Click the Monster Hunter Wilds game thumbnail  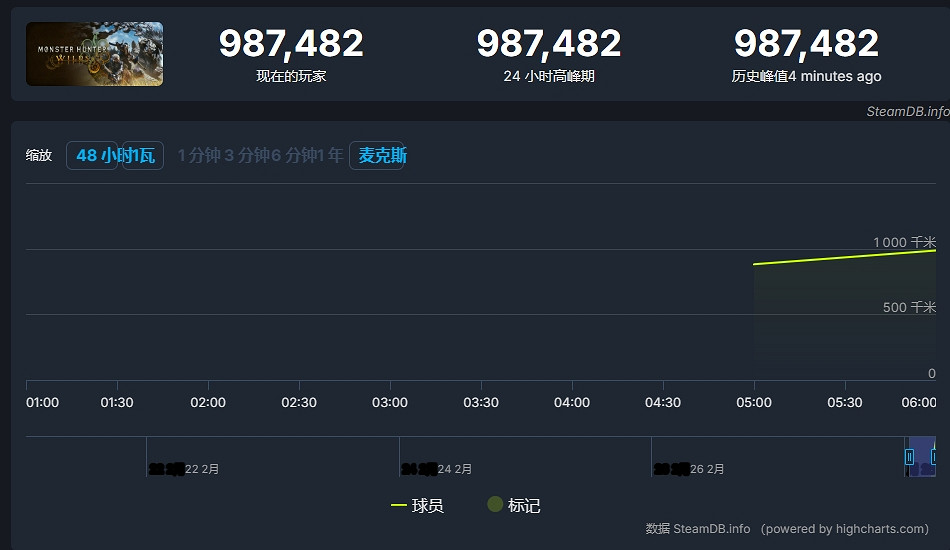pos(94,54)
